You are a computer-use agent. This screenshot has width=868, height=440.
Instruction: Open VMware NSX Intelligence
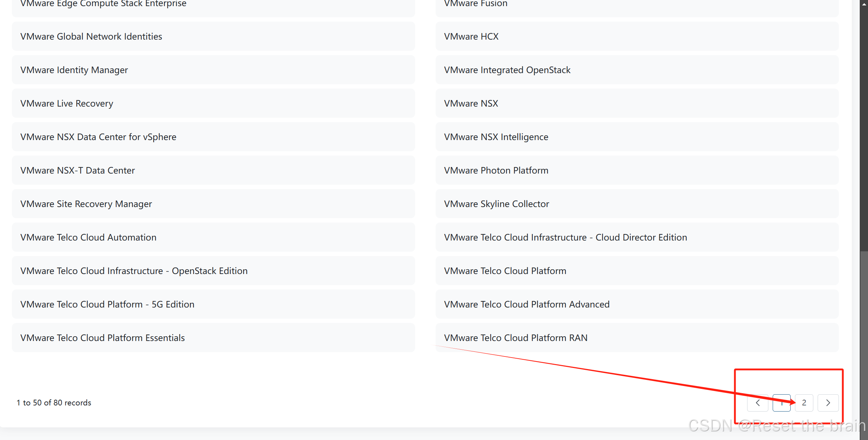coord(496,137)
